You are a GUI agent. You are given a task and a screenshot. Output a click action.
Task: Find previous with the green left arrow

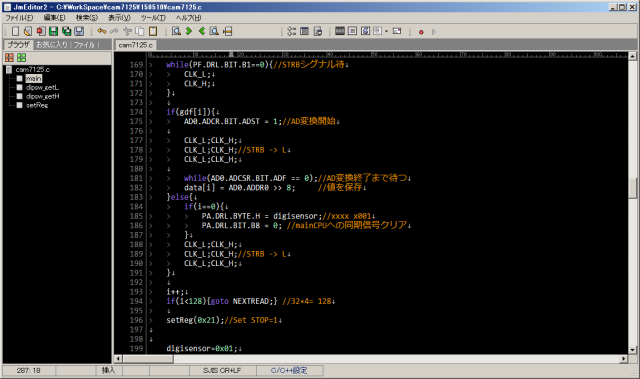coord(202,31)
